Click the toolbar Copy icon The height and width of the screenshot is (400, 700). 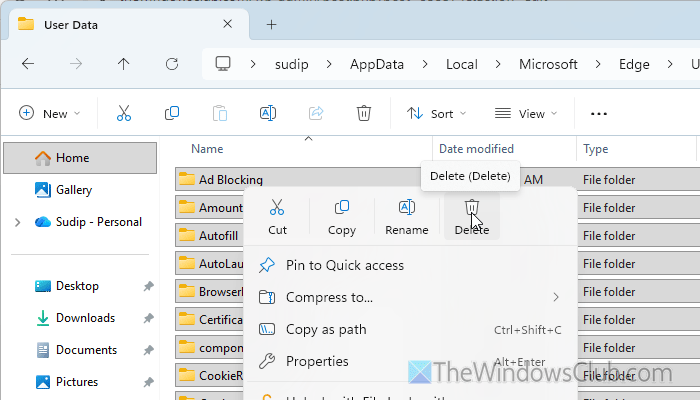point(172,113)
